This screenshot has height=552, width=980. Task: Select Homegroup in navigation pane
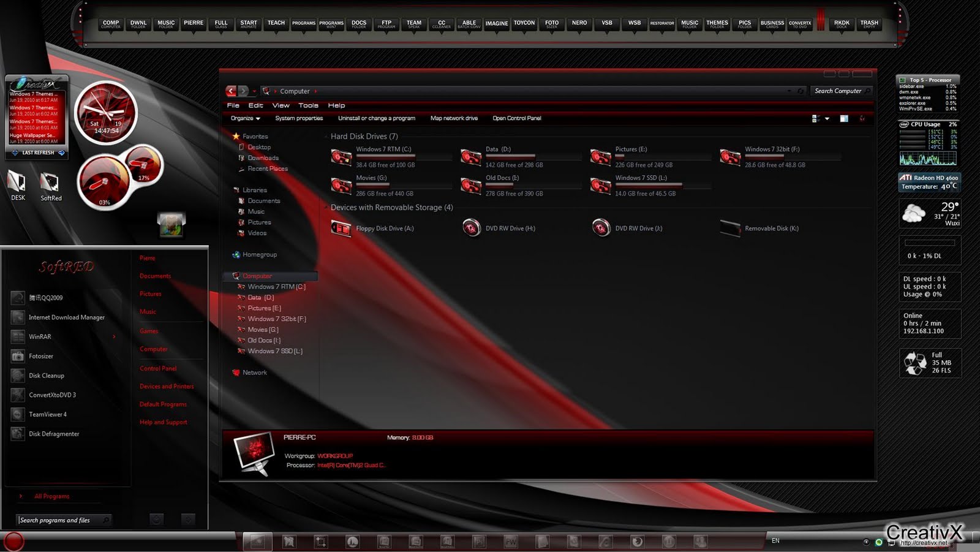tap(259, 254)
